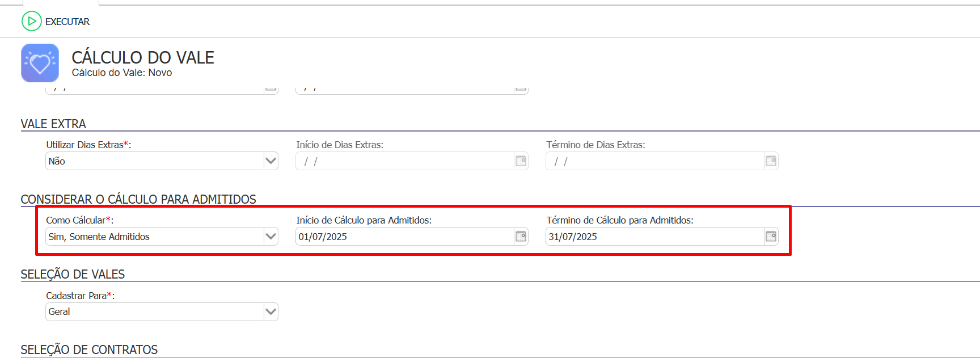The height and width of the screenshot is (358, 980).
Task: Click the Seleção de Contratos section header
Action: 89,349
